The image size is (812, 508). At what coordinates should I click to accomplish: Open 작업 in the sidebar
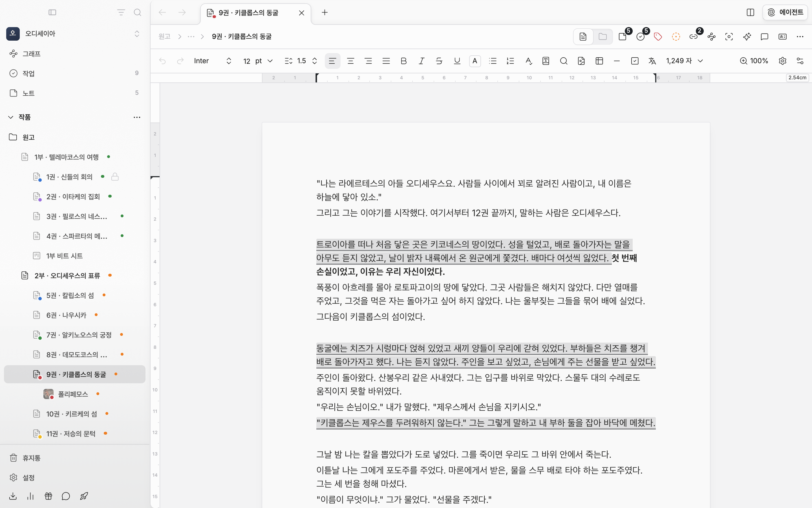(x=74, y=73)
